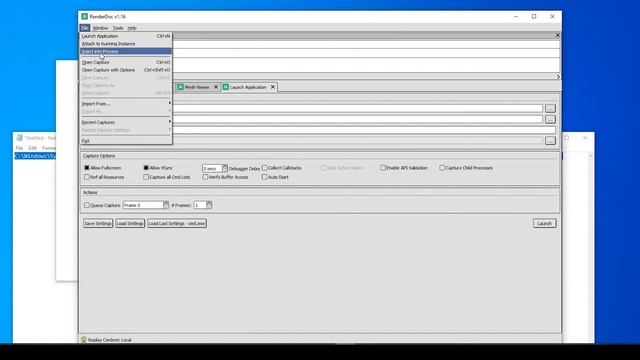Click the first path input field

coord(358,108)
